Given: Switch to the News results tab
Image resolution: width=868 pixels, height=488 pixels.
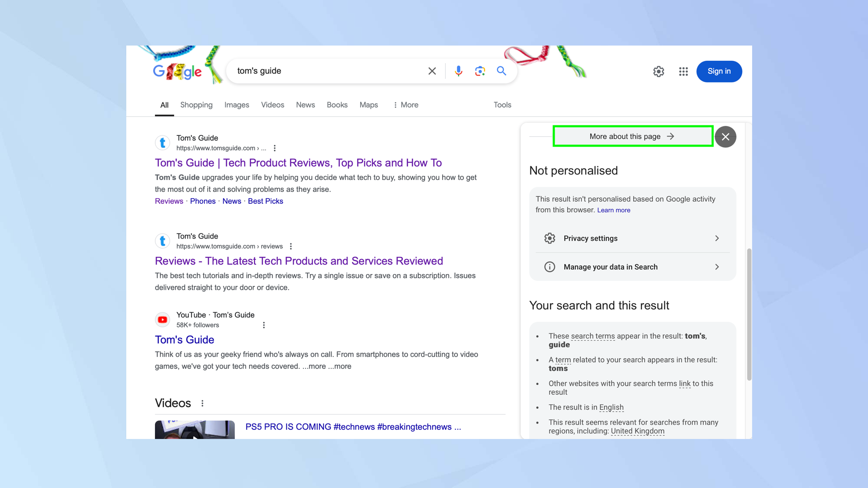Looking at the screenshot, I should [x=305, y=105].
